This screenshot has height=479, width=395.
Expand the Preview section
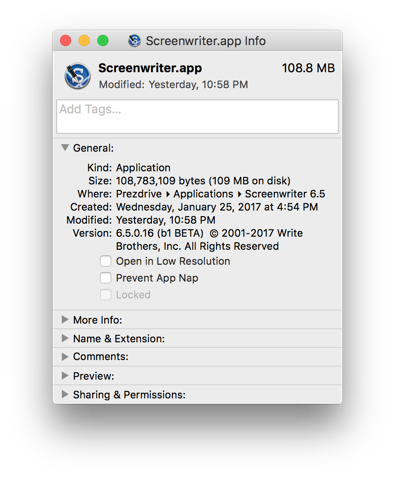[65, 376]
